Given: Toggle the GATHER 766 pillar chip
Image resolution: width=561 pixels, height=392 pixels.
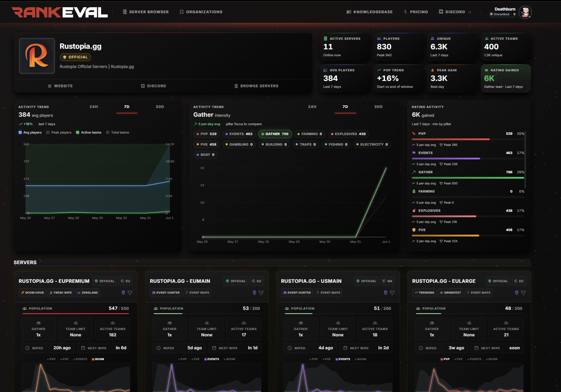Looking at the screenshot, I should click(275, 134).
